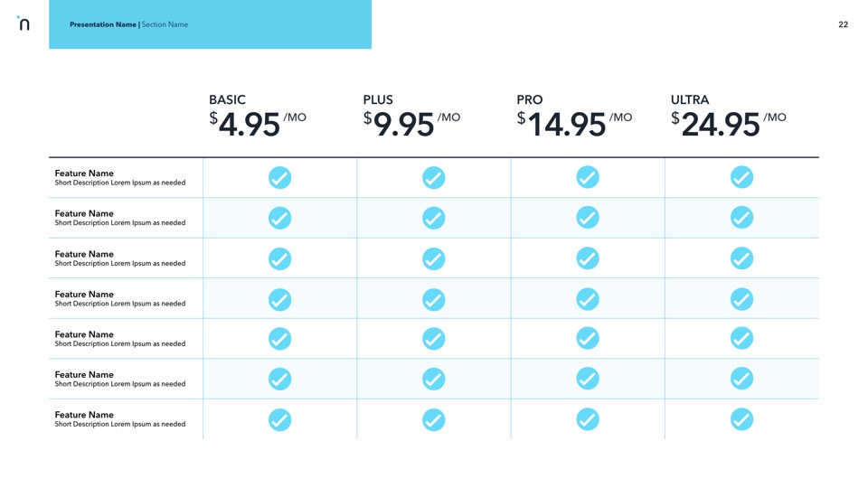Click the page number 22
The width and height of the screenshot is (868, 488).
pos(843,24)
